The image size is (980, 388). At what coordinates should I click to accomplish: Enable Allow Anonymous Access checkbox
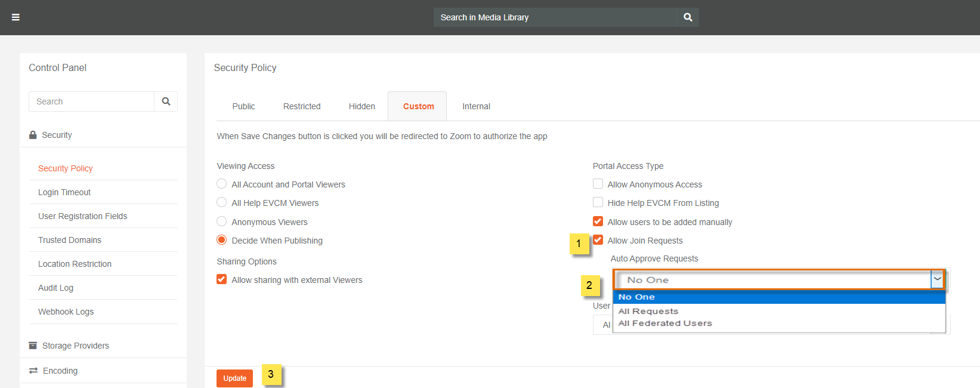coord(598,184)
